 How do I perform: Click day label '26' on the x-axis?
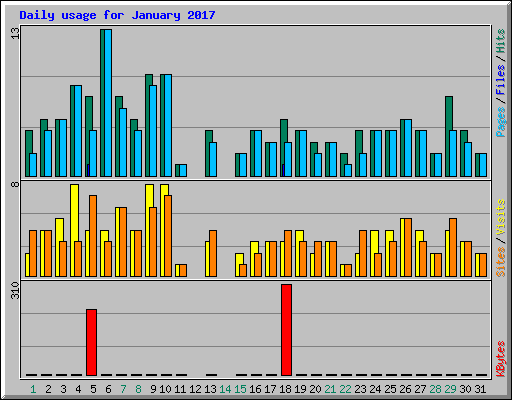(405, 389)
